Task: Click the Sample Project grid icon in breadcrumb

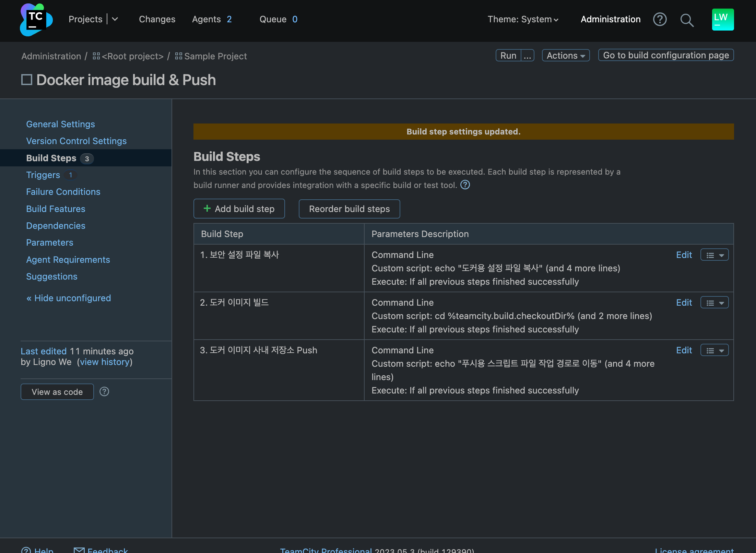Action: 178,56
